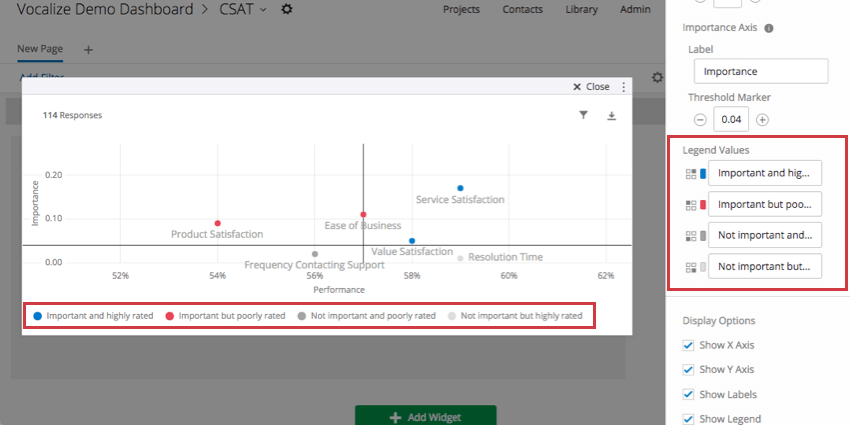Screen dimensions: 850x425
Task: Edit the Importance axis label field
Action: click(760, 71)
